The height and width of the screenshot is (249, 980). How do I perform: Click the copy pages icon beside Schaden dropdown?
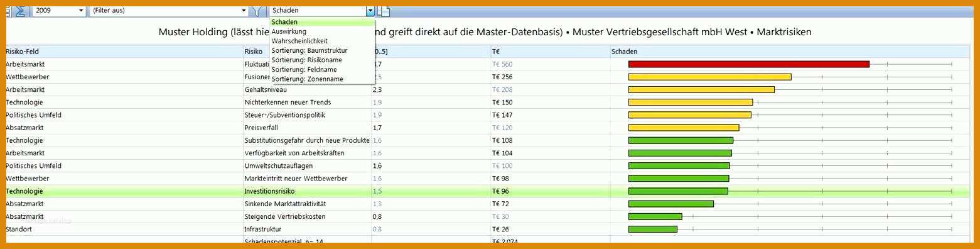[x=384, y=11]
